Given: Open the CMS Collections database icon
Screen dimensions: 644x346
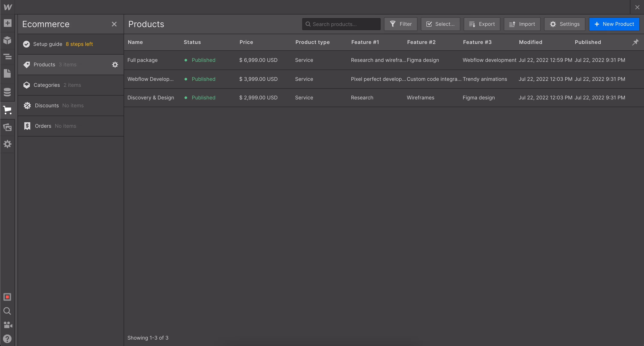Looking at the screenshot, I should pyautogui.click(x=7, y=92).
